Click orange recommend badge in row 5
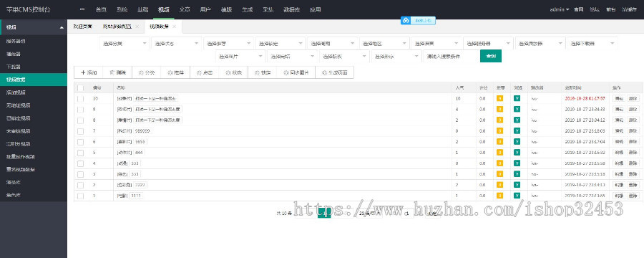 499,152
